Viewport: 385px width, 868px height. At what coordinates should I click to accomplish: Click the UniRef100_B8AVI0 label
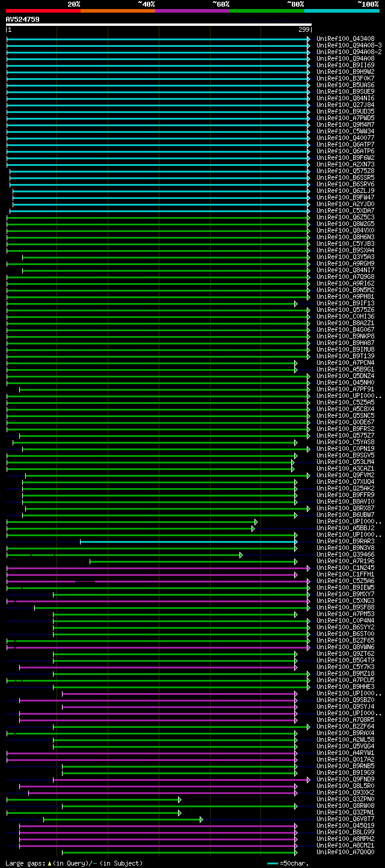(345, 501)
